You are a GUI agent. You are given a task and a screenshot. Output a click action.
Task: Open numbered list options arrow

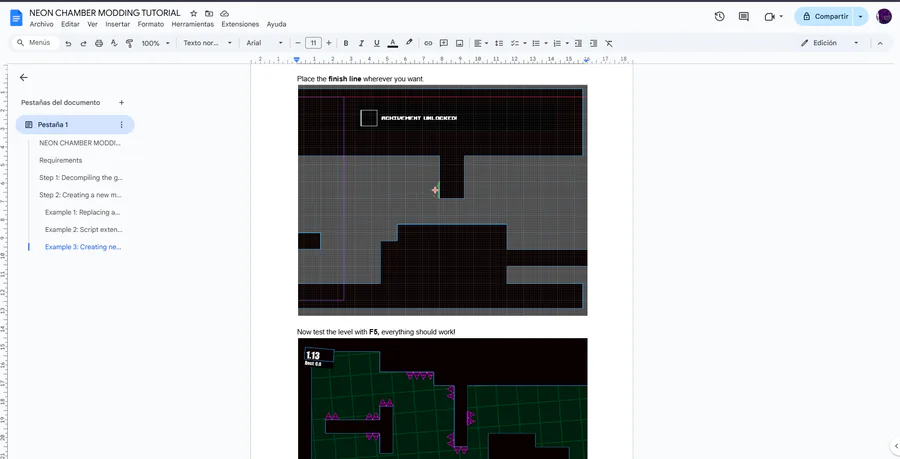point(567,43)
